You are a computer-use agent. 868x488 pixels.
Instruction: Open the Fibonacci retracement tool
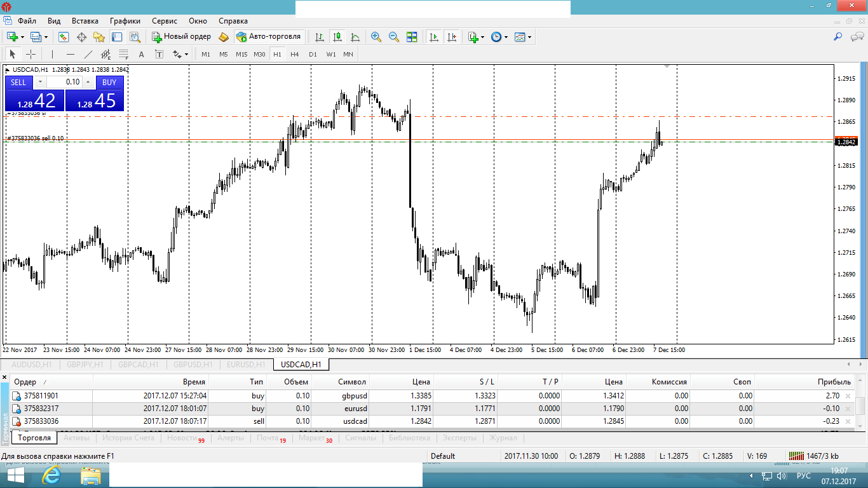[x=123, y=54]
